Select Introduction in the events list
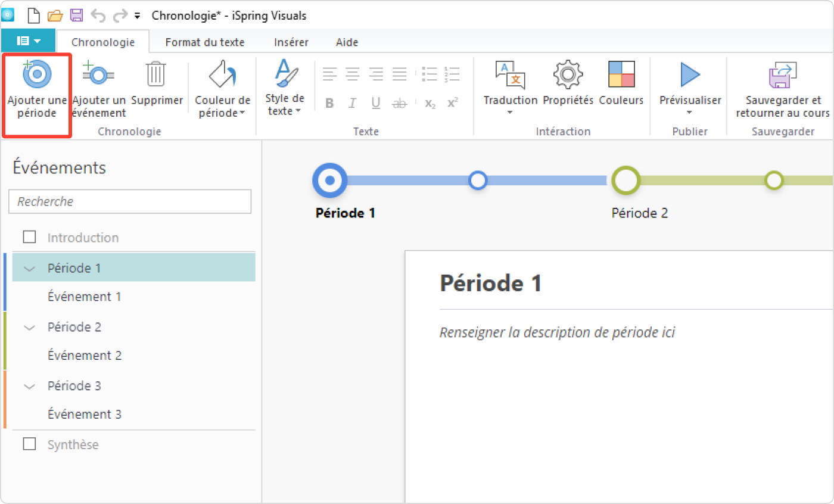Screen dimensions: 834x504 83,238
